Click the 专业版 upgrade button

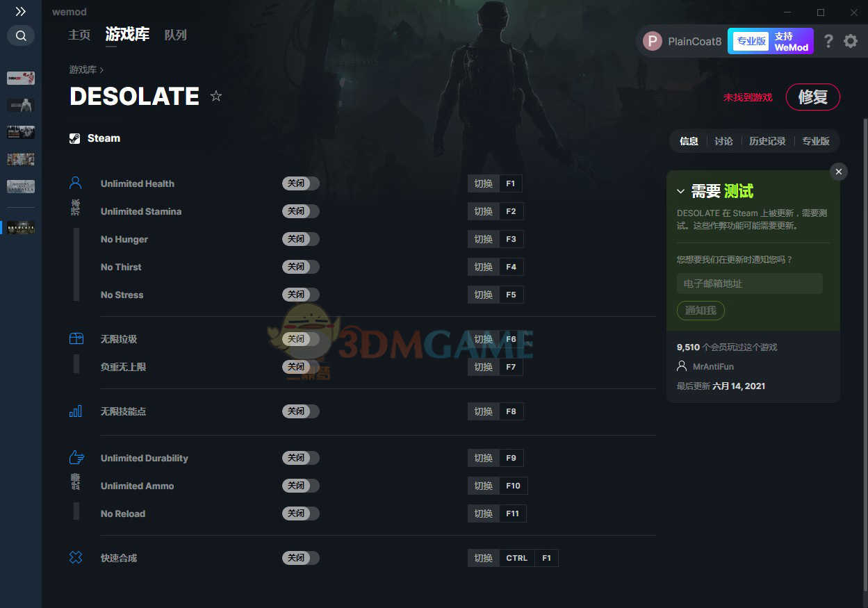tap(751, 41)
